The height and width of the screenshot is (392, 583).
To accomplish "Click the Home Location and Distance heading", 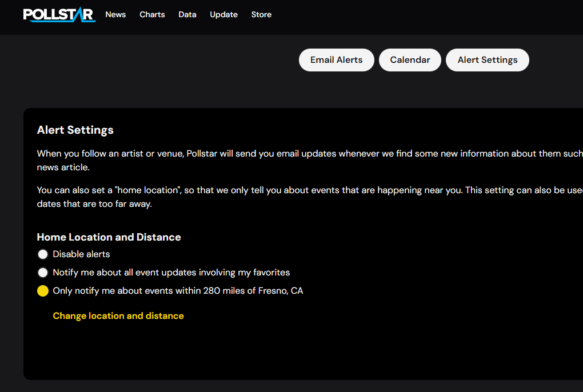I will (109, 237).
